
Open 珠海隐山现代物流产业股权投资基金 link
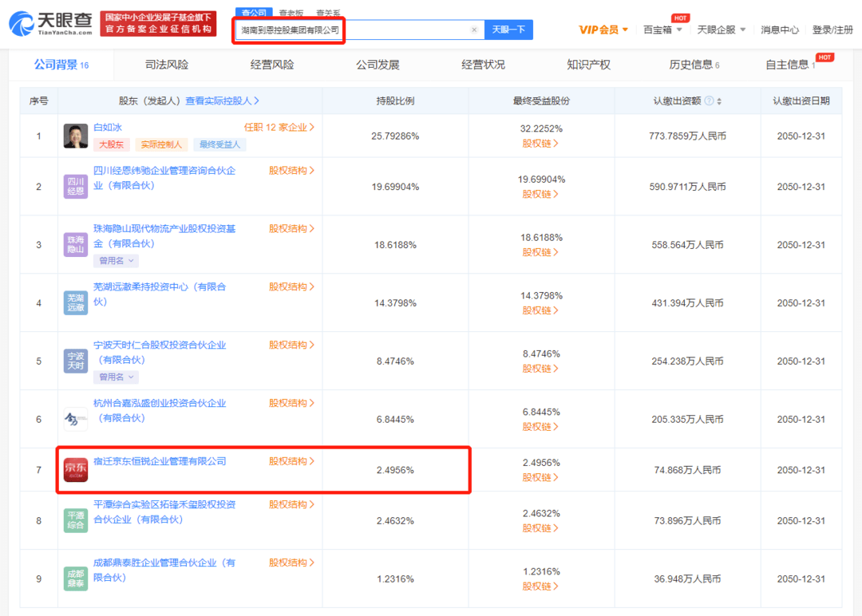[x=164, y=236]
